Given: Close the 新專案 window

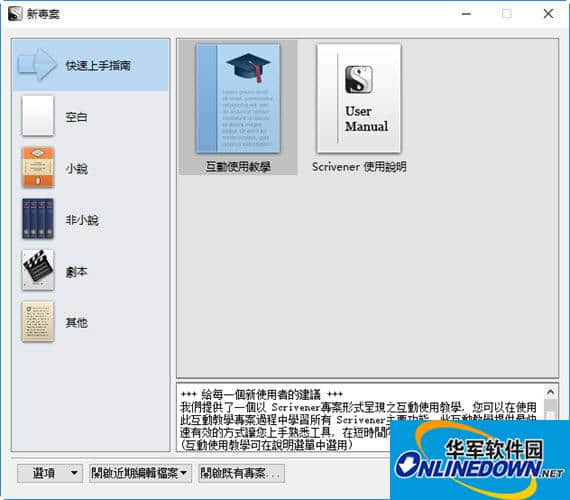Looking at the screenshot, I should [x=548, y=14].
